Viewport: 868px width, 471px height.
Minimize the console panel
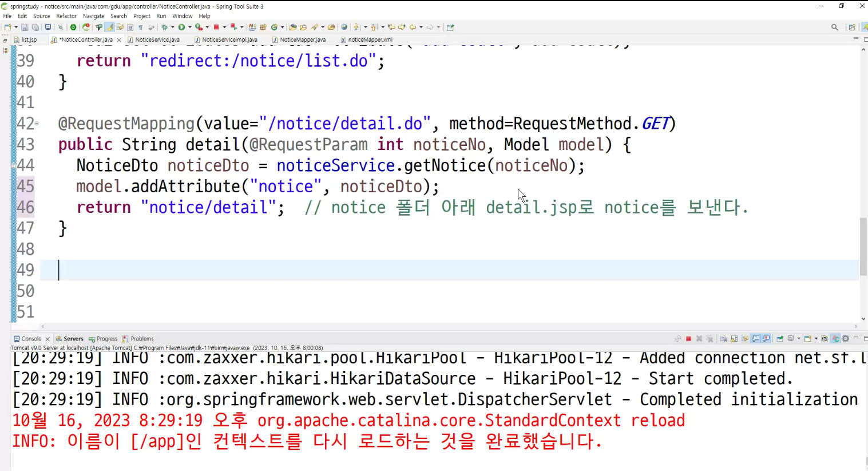tap(856, 338)
